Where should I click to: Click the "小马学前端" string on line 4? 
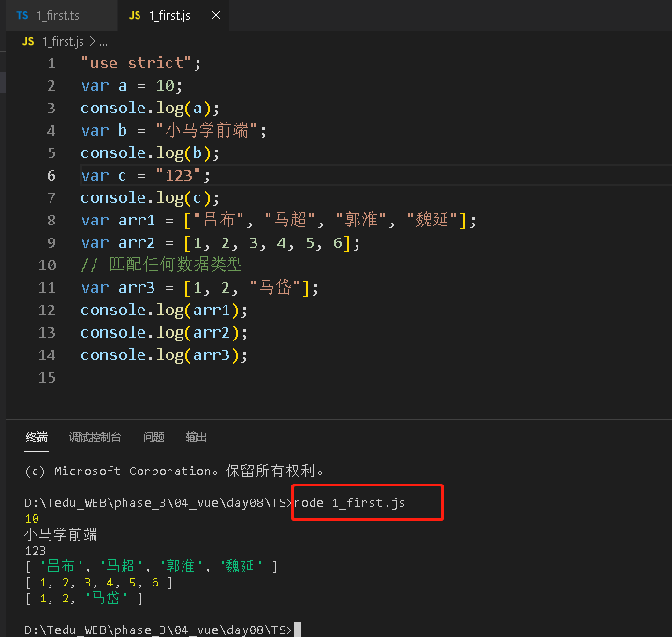pos(207,131)
